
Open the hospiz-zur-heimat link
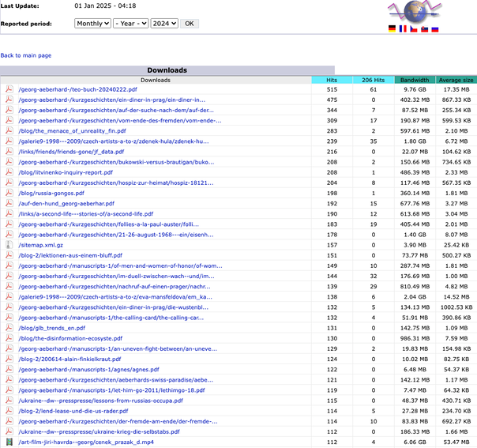click(x=116, y=183)
